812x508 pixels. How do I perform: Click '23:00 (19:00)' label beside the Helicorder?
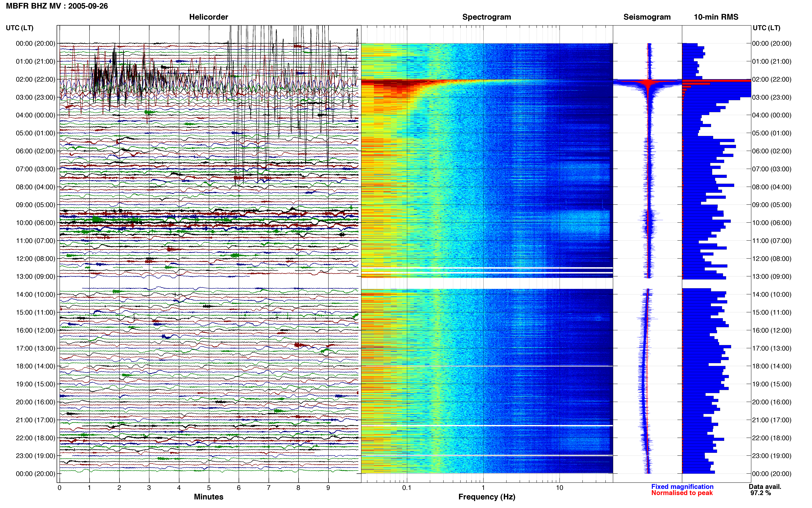tap(36, 456)
